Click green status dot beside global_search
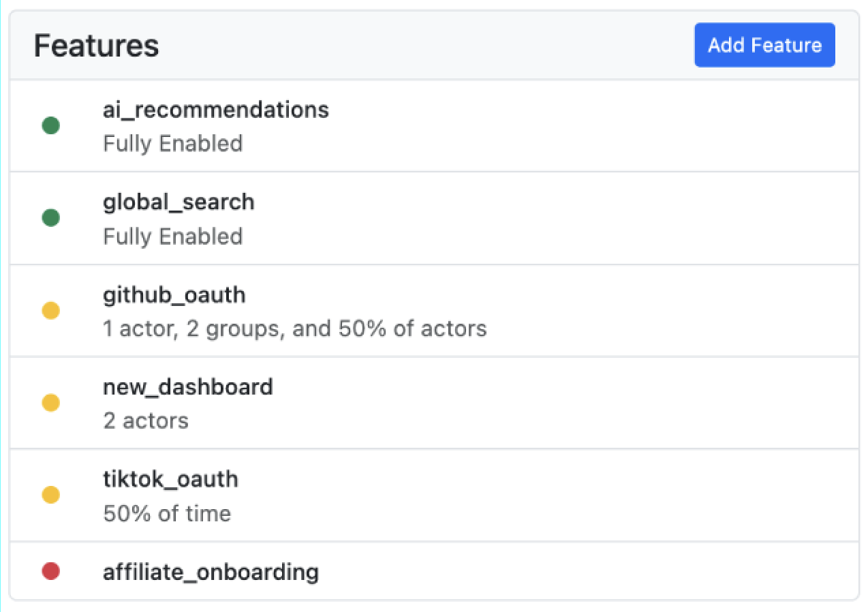The width and height of the screenshot is (868, 612). [51, 218]
